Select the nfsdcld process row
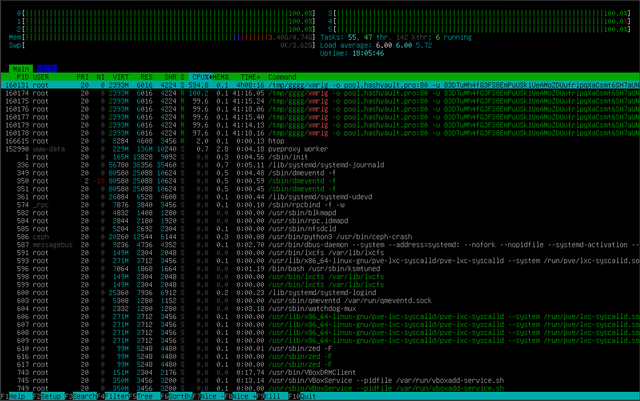Image resolution: width=640 pixels, height=401 pixels. click(320, 229)
